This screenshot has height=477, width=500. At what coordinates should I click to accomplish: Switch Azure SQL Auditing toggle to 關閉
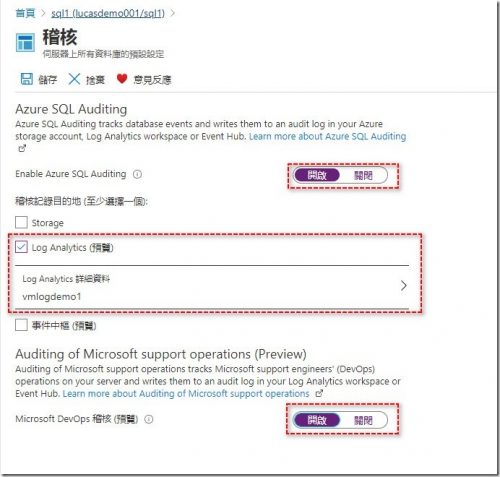(x=363, y=175)
